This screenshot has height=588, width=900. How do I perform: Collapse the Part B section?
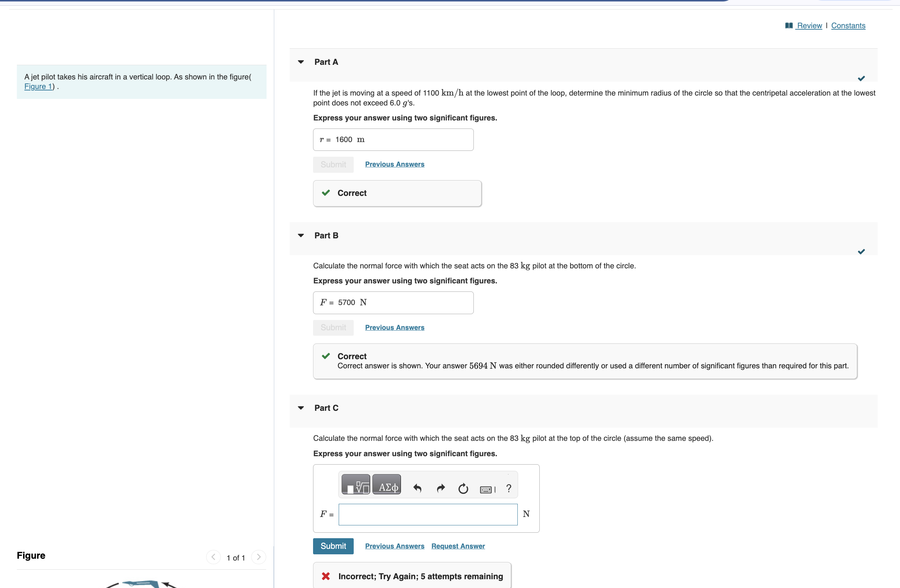[301, 235]
